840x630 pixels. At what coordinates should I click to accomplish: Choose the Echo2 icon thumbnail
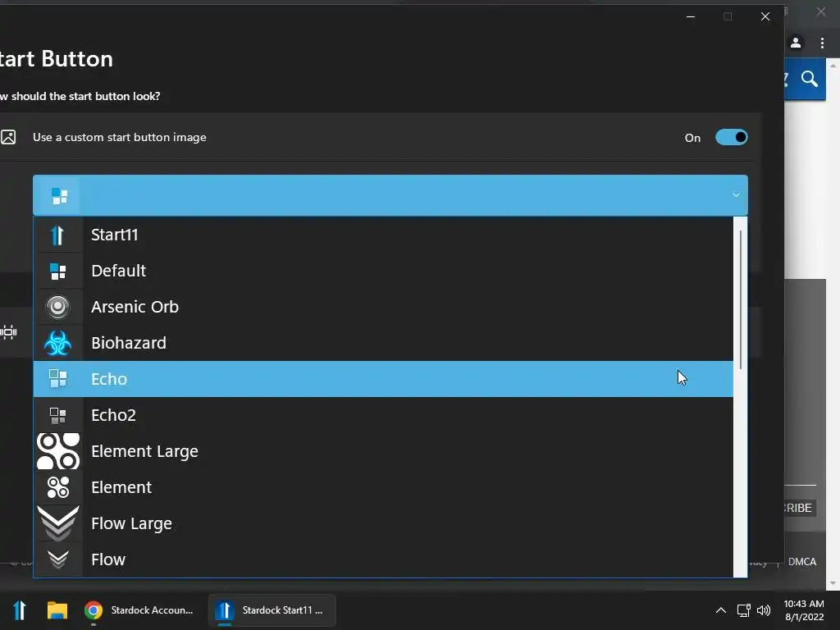[x=58, y=415]
